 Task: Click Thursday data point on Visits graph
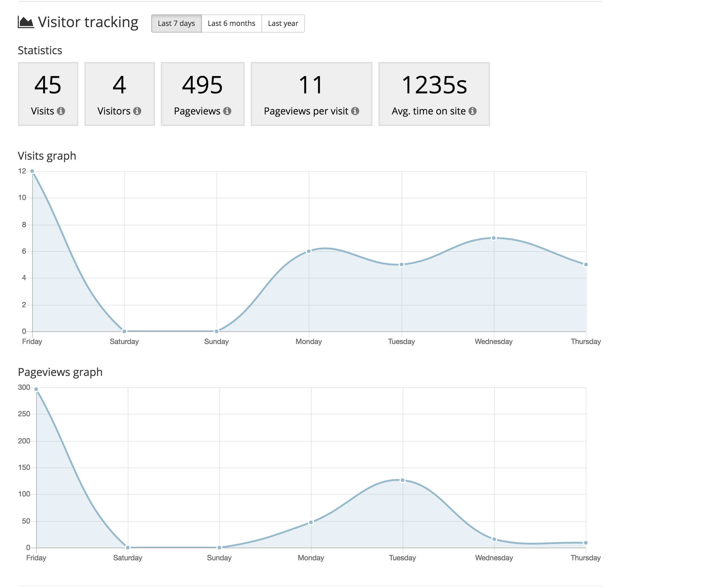(x=586, y=264)
